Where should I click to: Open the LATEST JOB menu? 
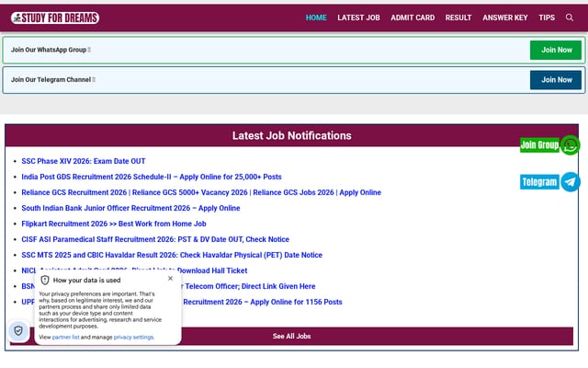coord(358,17)
